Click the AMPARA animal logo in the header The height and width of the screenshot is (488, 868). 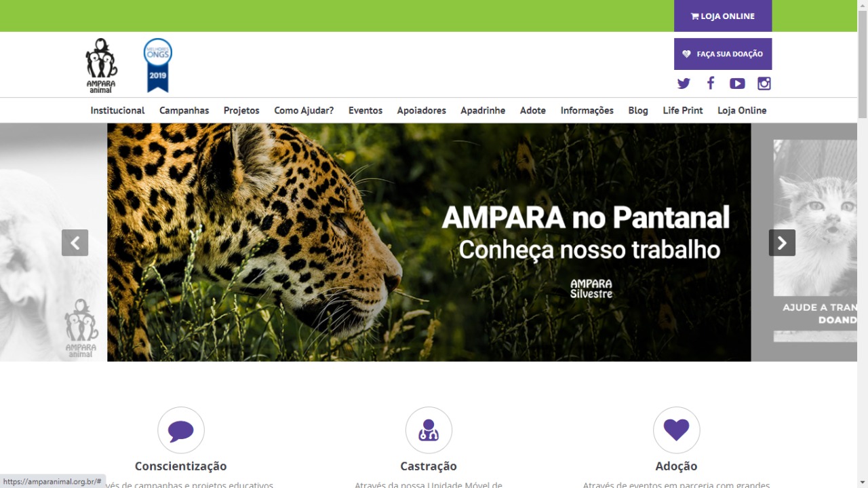point(101,65)
